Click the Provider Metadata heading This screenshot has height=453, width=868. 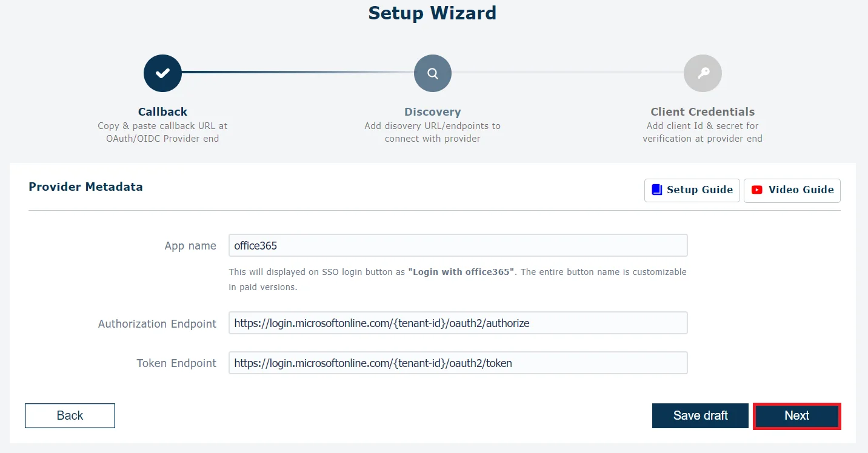point(85,187)
